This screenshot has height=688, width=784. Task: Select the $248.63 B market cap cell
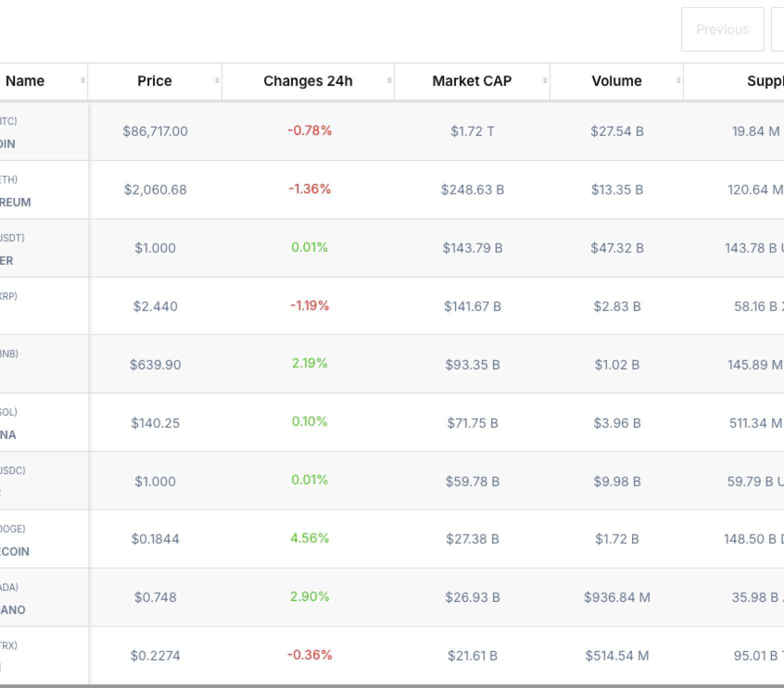click(472, 190)
